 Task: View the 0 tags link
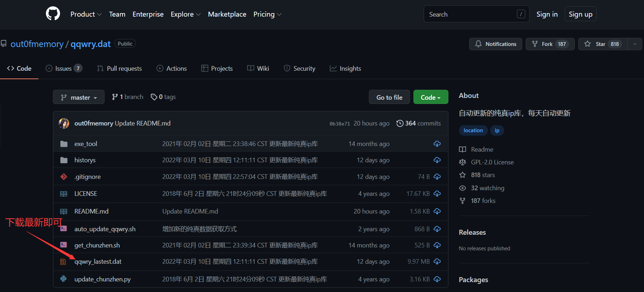(x=163, y=97)
